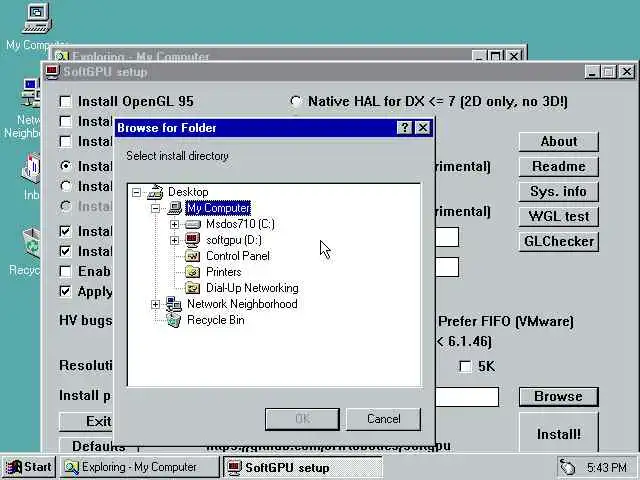This screenshot has width=640, height=480.
Task: Run the WGL test button
Action: pyautogui.click(x=558, y=216)
